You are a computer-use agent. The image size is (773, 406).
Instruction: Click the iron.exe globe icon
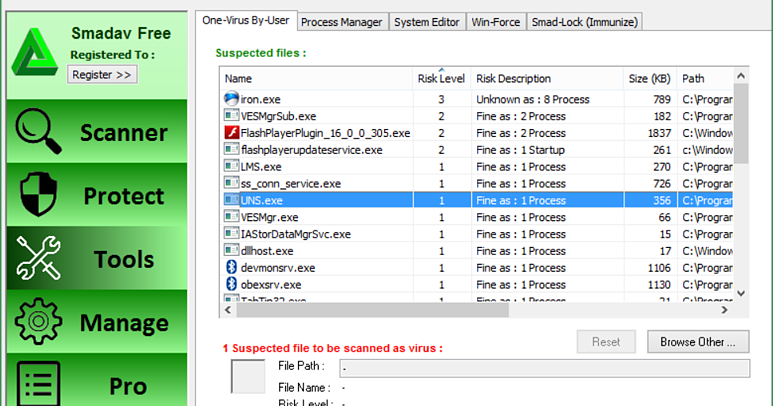tap(231, 99)
